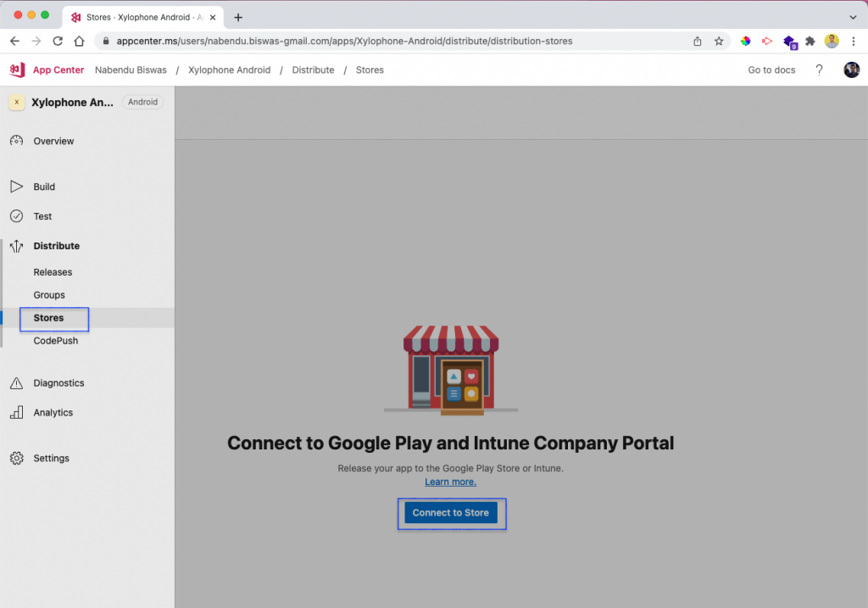Click the red arrow extension icon
The image size is (868, 608).
[x=767, y=41]
